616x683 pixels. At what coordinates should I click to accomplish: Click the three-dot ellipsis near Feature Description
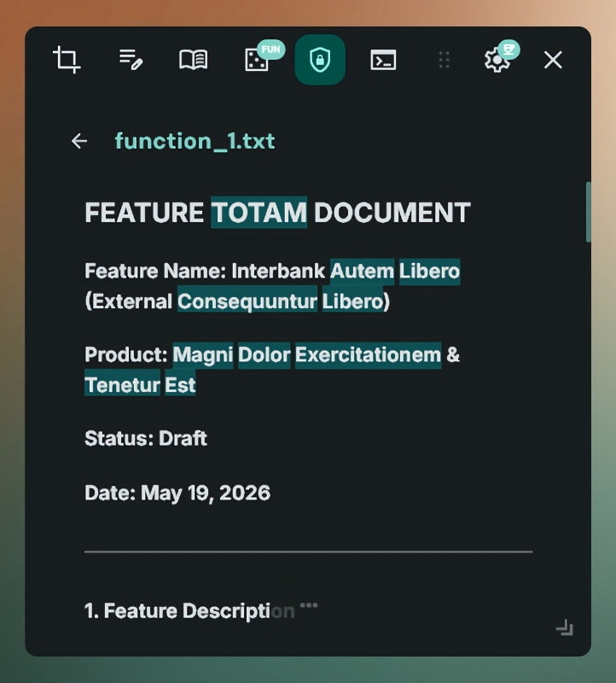pos(309,605)
